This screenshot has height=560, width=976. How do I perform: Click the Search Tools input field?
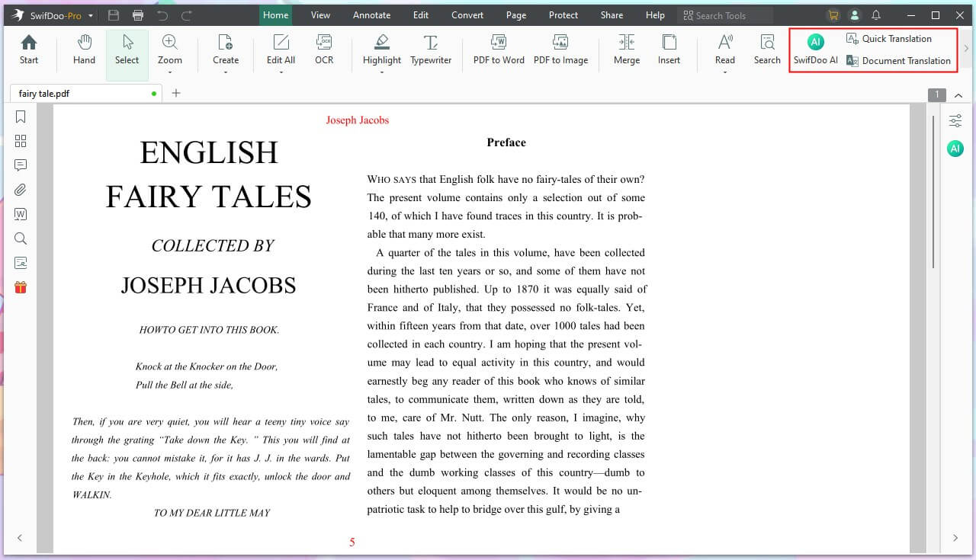click(725, 15)
